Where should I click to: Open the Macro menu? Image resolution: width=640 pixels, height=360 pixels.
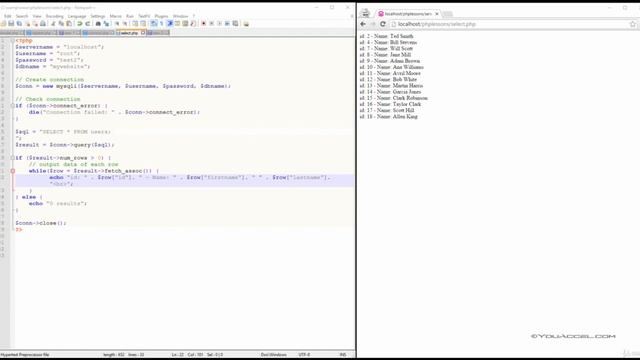coord(116,16)
